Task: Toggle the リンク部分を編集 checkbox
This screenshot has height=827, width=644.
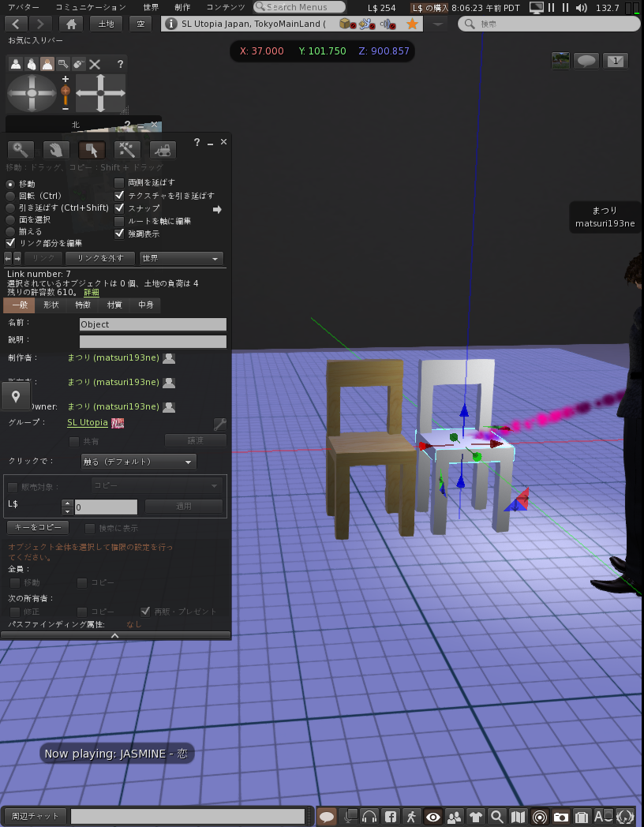Action: pyautogui.click(x=10, y=243)
